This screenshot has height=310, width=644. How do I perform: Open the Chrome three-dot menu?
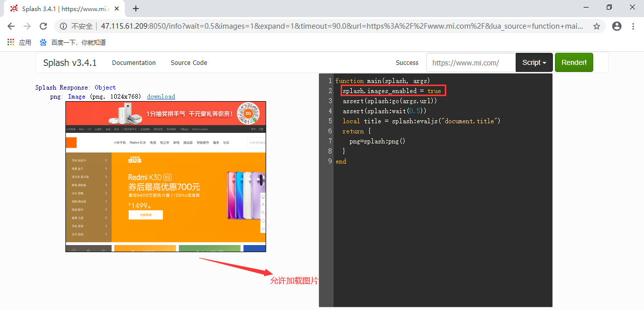tap(633, 26)
